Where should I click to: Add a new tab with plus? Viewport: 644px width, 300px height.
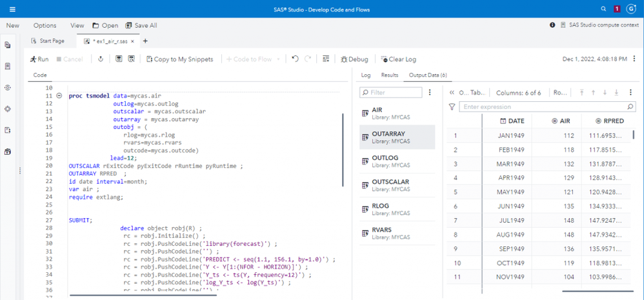click(145, 41)
